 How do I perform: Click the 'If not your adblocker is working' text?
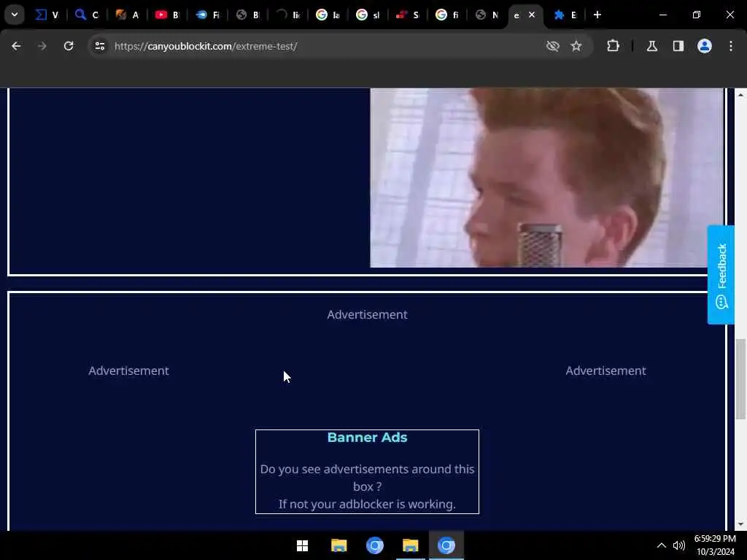click(368, 505)
